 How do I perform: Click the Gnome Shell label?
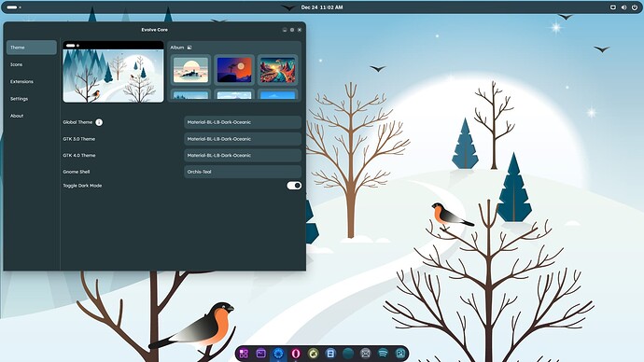(77, 172)
